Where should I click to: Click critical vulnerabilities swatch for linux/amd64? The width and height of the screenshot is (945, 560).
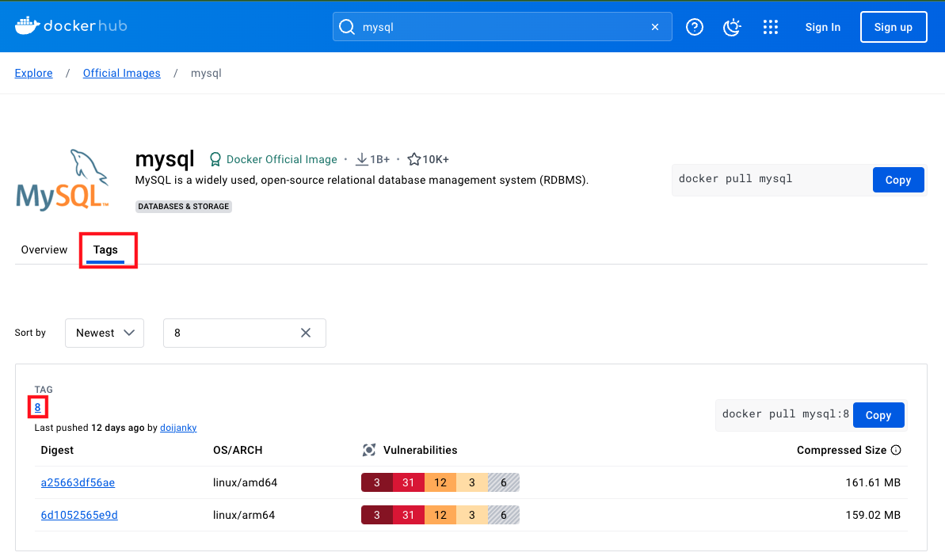point(377,482)
